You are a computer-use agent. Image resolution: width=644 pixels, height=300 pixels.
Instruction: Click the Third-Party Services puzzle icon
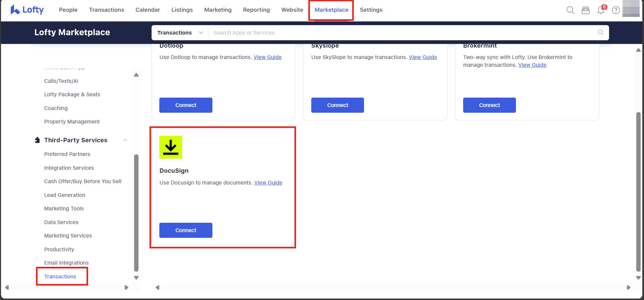(37, 140)
